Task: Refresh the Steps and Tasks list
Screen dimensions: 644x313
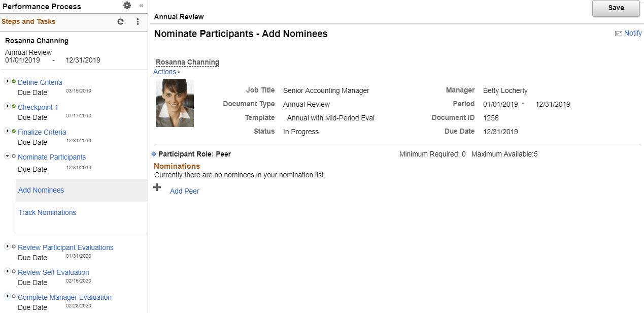Action: pyautogui.click(x=120, y=22)
